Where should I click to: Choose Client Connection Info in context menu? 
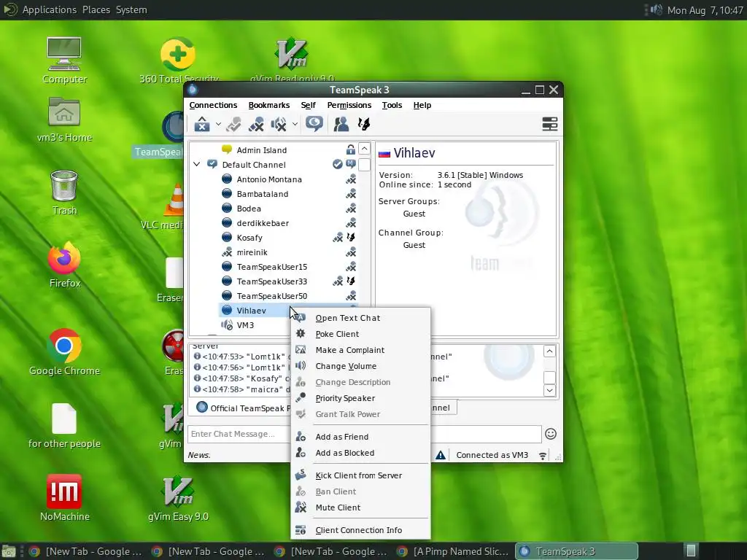point(359,530)
